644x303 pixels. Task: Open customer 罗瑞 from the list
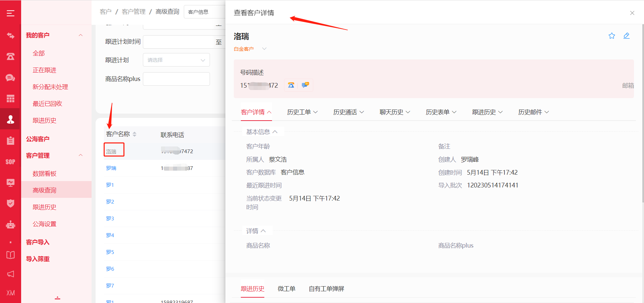coord(111,168)
